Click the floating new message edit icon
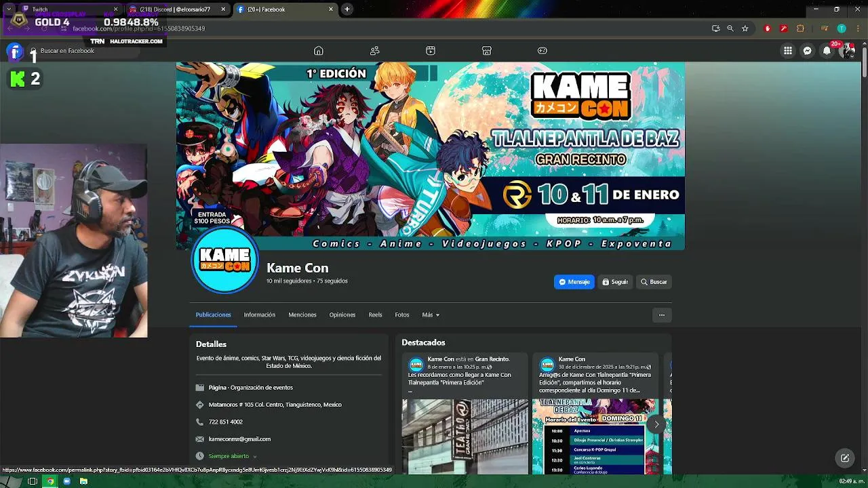Viewport: 868px width, 488px height. coord(845,458)
